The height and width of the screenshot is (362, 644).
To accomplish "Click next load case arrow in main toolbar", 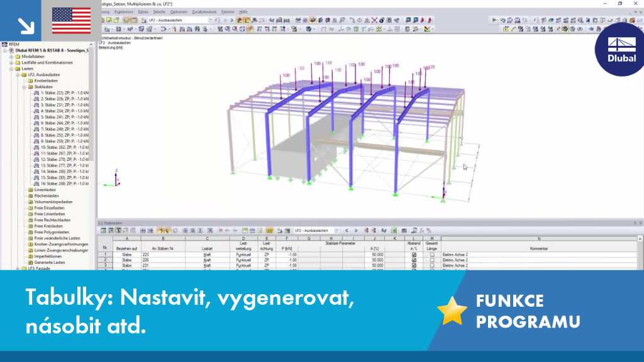I will [231, 20].
